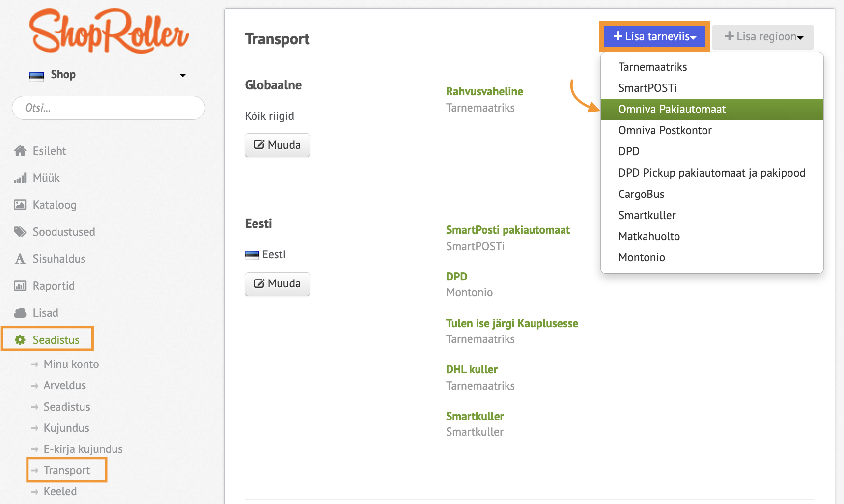Click into the Otsi search field
Screen dimensions: 844x504
coord(109,108)
